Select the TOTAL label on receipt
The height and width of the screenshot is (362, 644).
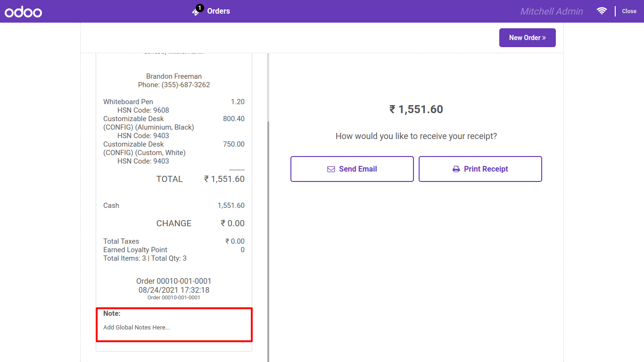tap(170, 179)
